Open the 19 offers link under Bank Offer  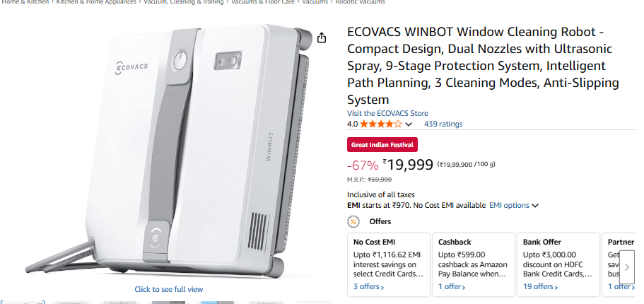(x=540, y=287)
